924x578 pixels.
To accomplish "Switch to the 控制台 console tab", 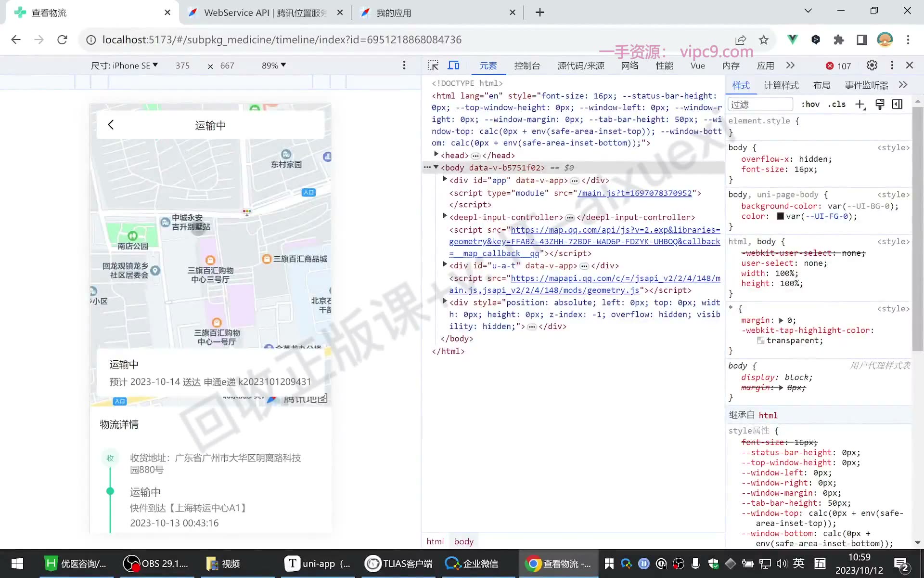I will click(x=527, y=66).
